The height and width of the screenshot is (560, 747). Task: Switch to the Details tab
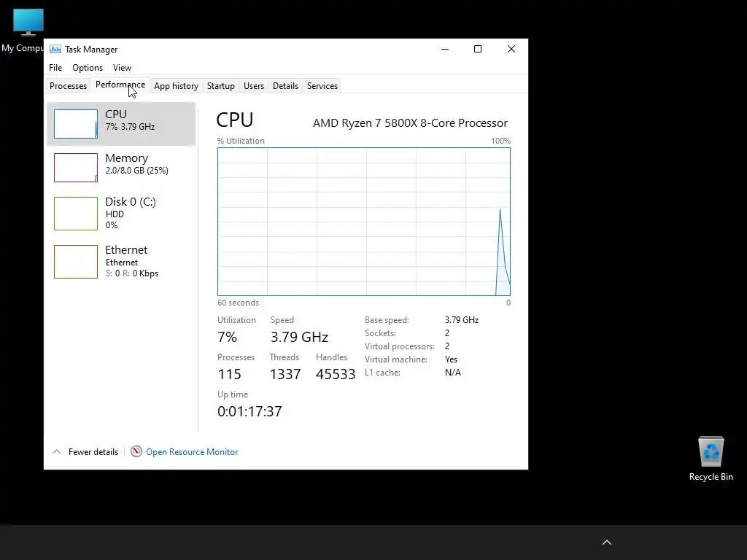285,86
